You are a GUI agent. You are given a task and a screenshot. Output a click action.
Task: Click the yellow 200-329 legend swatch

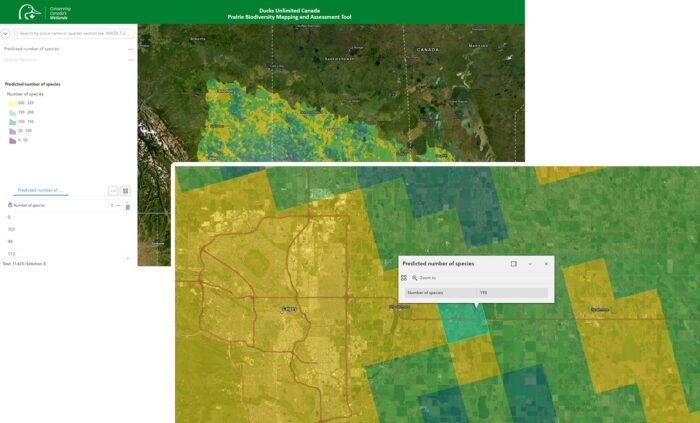click(11, 103)
